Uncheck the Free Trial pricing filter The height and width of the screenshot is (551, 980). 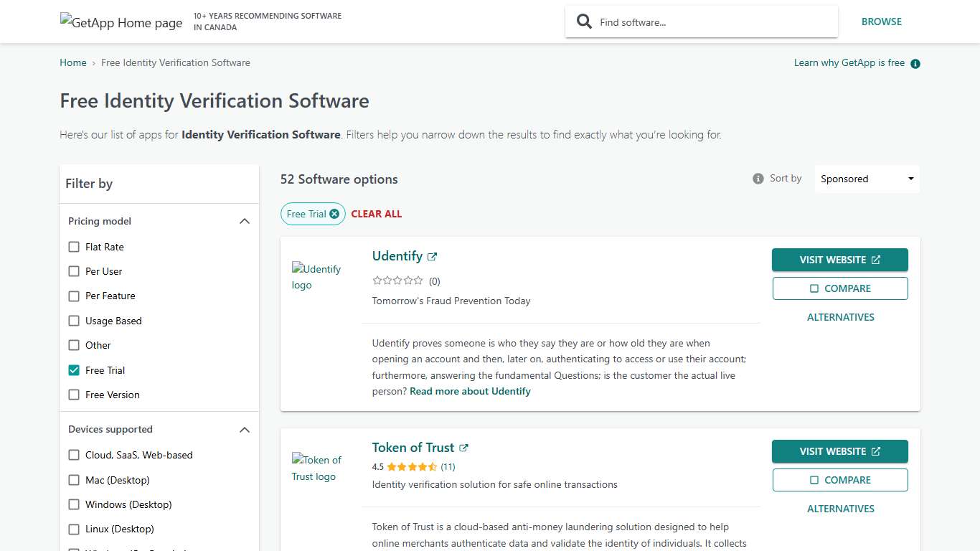coord(74,369)
